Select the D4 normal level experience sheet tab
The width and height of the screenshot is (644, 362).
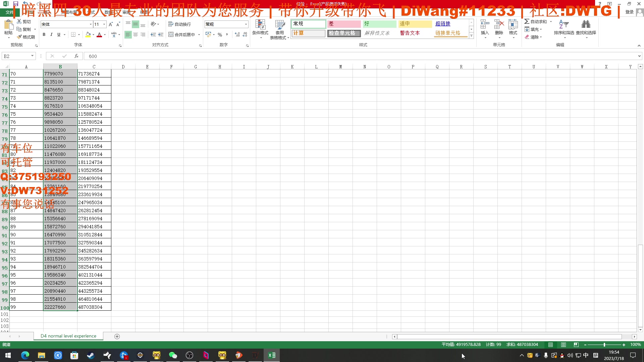click(x=68, y=336)
